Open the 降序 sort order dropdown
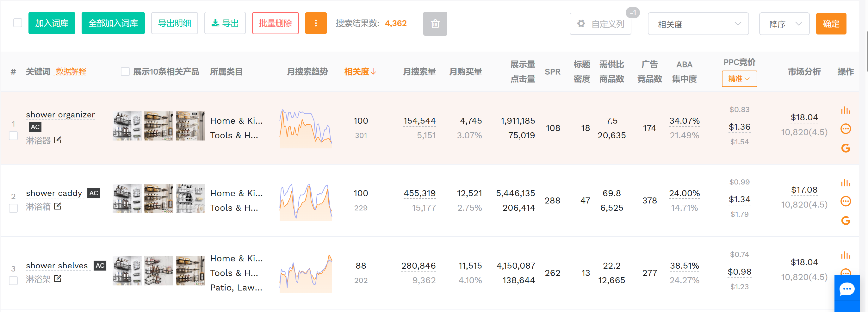This screenshot has height=312, width=868. (x=784, y=24)
